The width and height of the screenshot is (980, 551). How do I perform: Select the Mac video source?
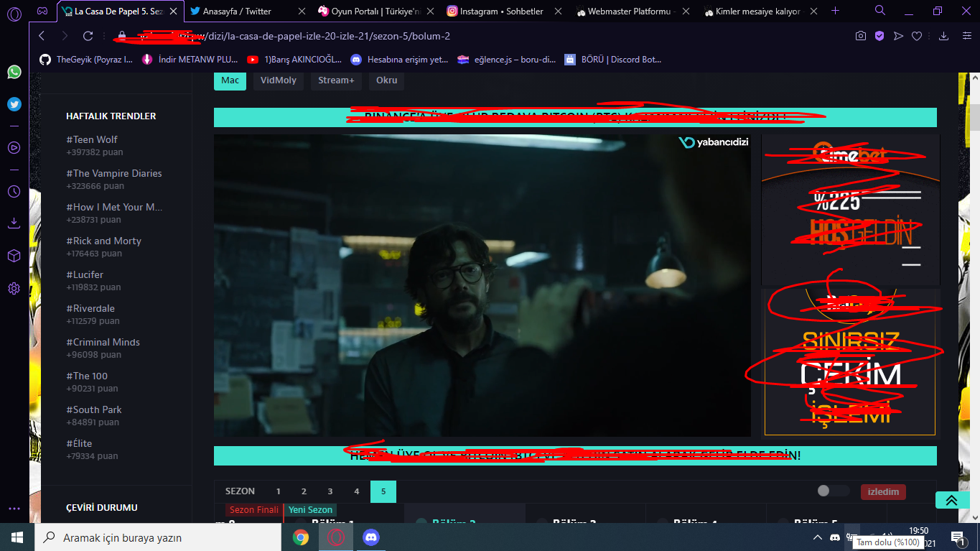(x=230, y=80)
